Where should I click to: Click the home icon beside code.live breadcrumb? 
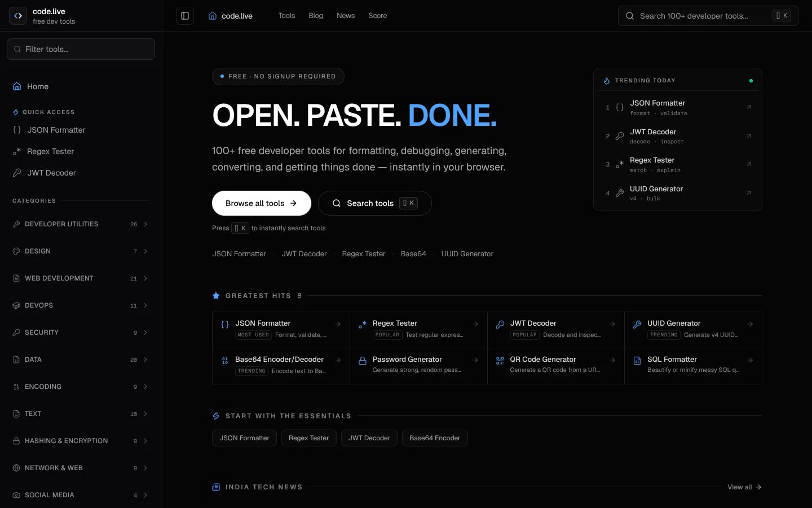(213, 16)
